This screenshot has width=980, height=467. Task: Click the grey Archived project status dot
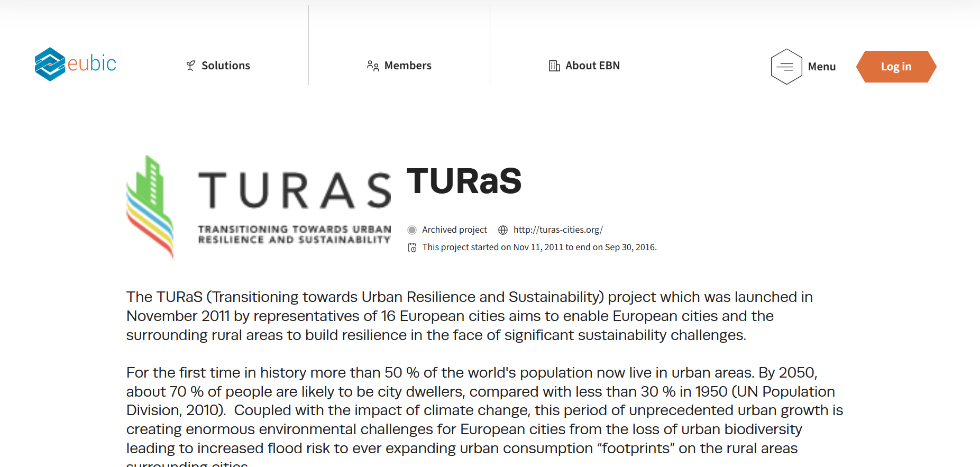(412, 230)
